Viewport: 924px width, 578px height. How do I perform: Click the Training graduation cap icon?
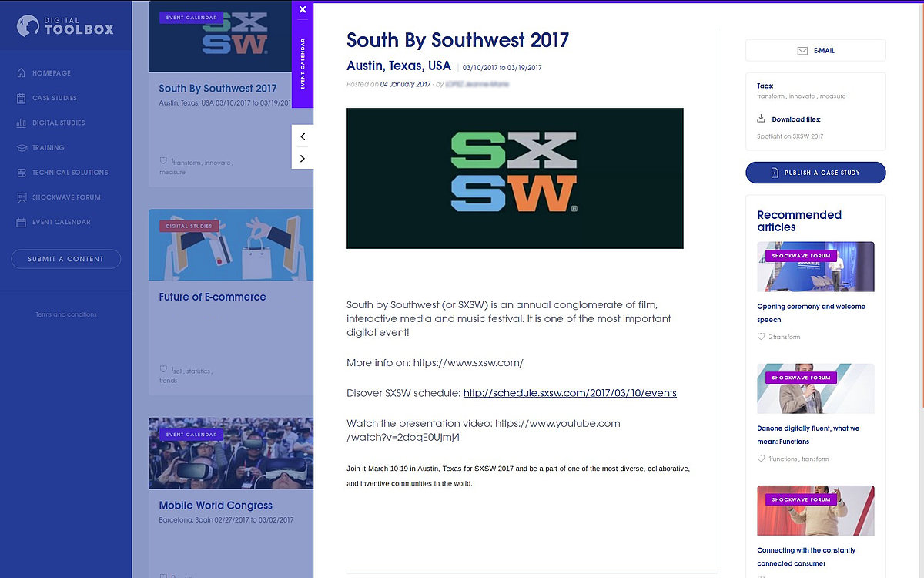pos(21,147)
